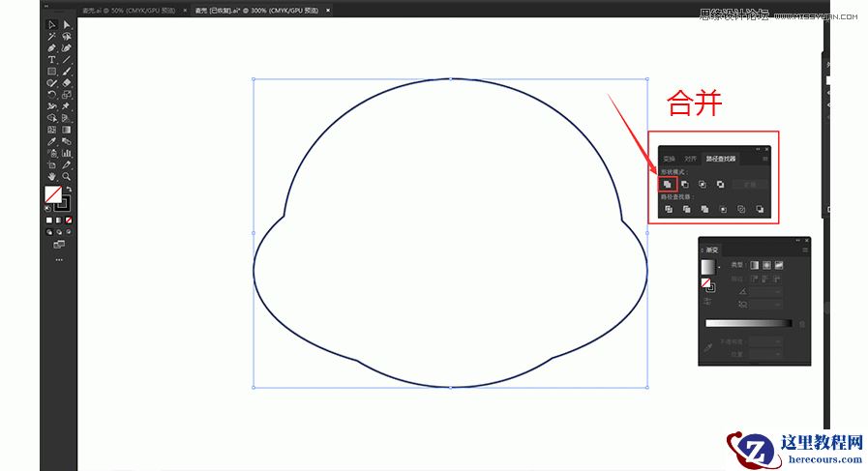Image resolution: width=868 pixels, height=471 pixels.
Task: Open the Pathfinder panel options menu
Action: (765, 159)
